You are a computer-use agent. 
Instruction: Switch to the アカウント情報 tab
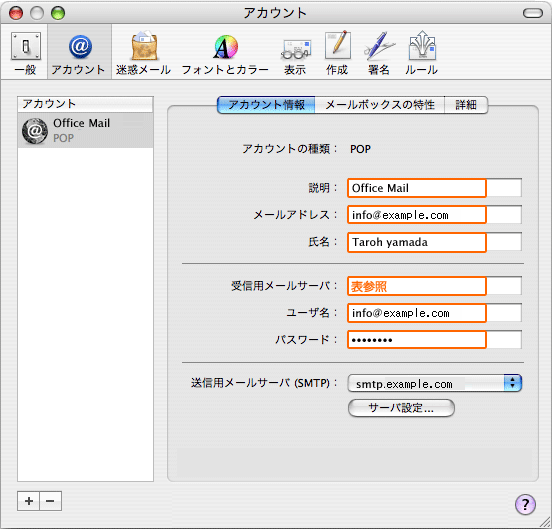point(266,105)
